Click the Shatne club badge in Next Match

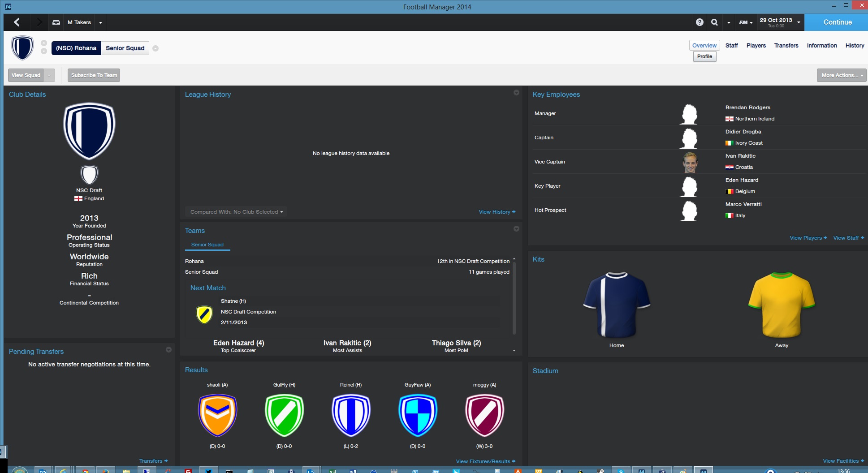pos(204,314)
